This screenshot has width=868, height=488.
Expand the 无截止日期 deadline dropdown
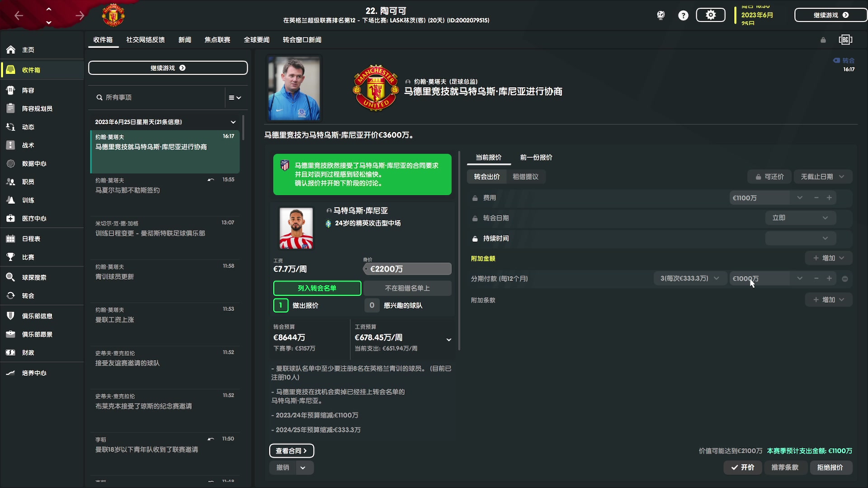click(x=822, y=177)
